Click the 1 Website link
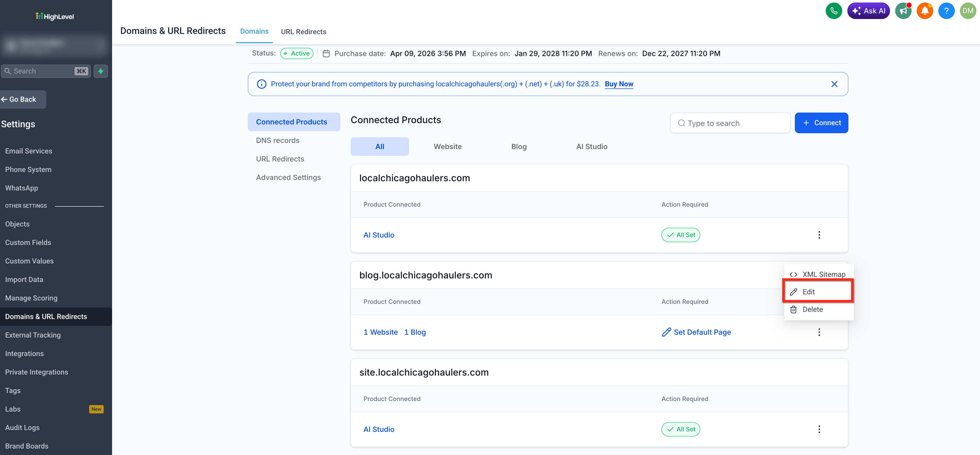The height and width of the screenshot is (455, 980). pyautogui.click(x=380, y=332)
